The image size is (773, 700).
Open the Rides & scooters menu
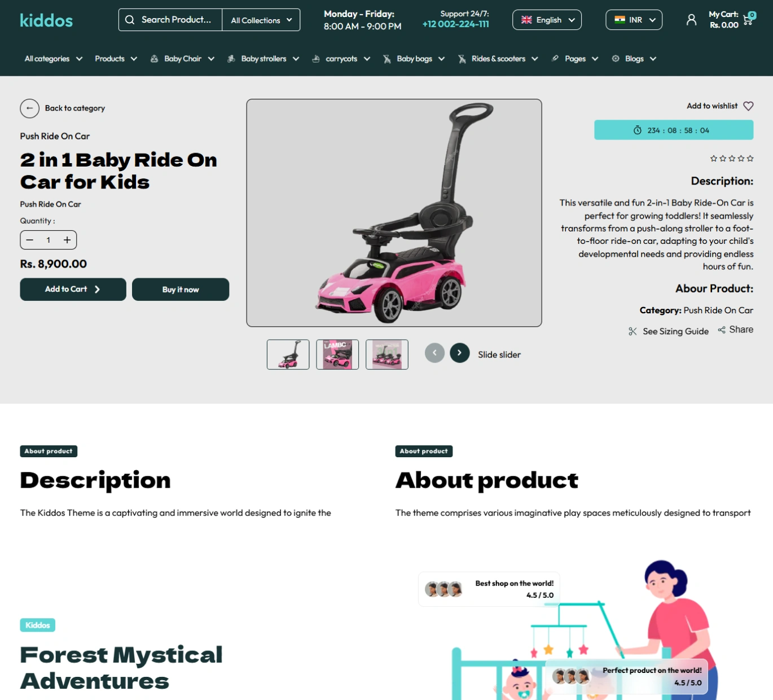click(498, 59)
